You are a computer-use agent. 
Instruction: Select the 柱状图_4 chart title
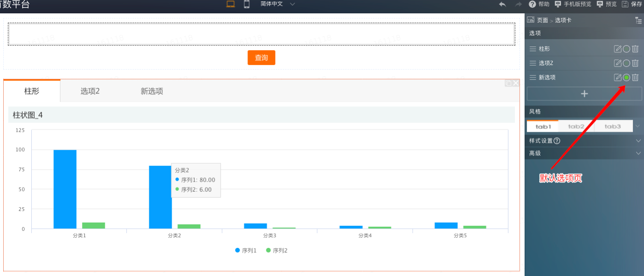coord(28,115)
